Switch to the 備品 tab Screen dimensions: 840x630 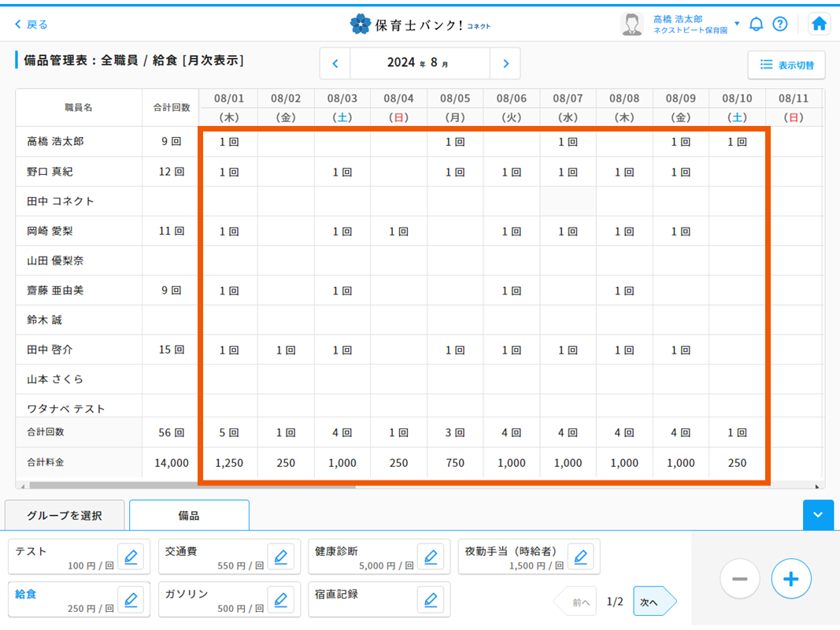coord(188,515)
